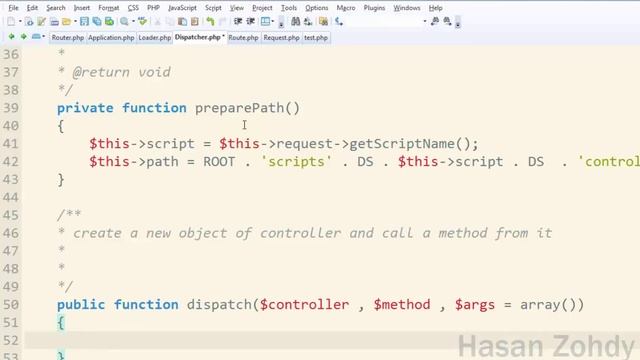This screenshot has height=360, width=640.
Task: Open the View menu
Action: point(237,8)
